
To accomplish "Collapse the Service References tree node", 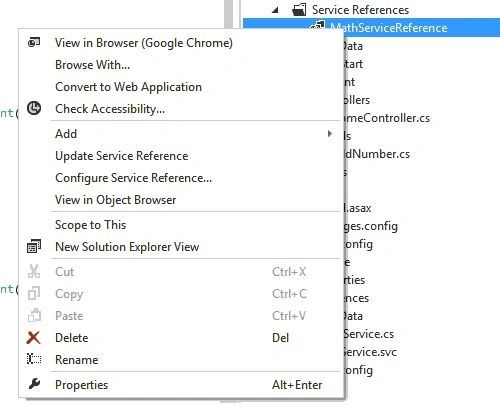I will 275,10.
